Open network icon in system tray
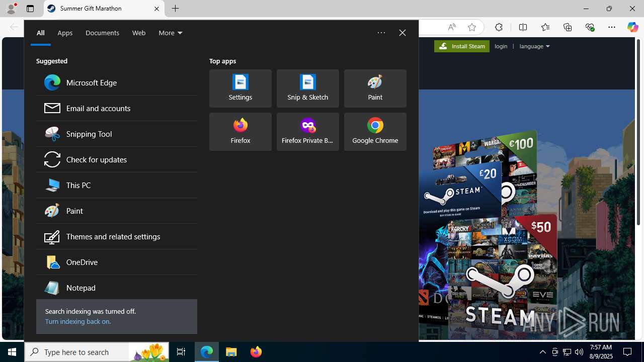Screen dimensions: 644x362 567,352
